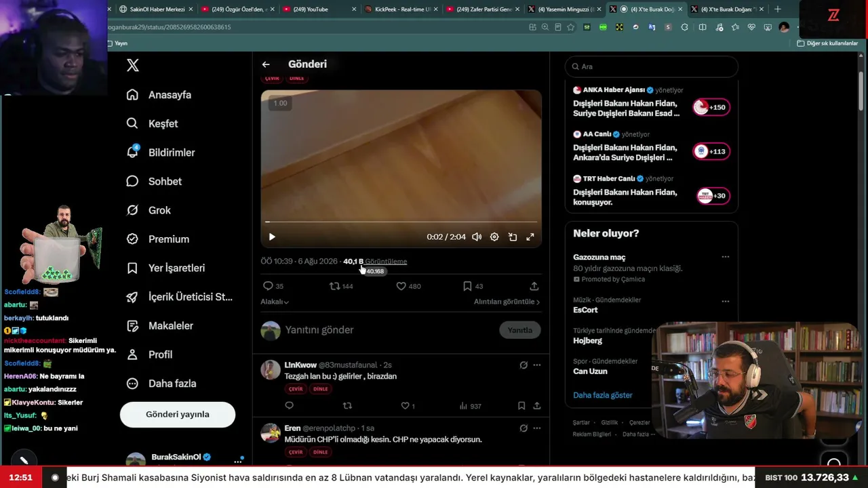
Task: Enter video fullscreen mode
Action: click(530, 237)
